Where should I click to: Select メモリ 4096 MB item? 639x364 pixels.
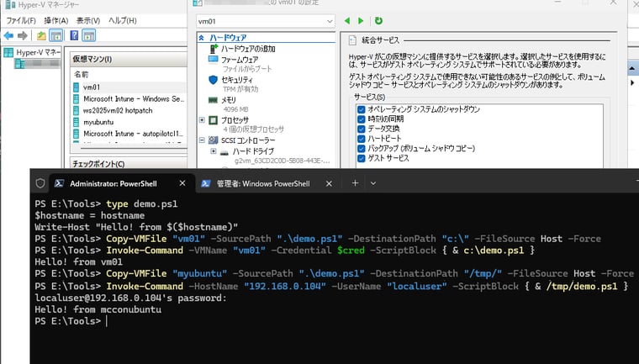(x=228, y=100)
